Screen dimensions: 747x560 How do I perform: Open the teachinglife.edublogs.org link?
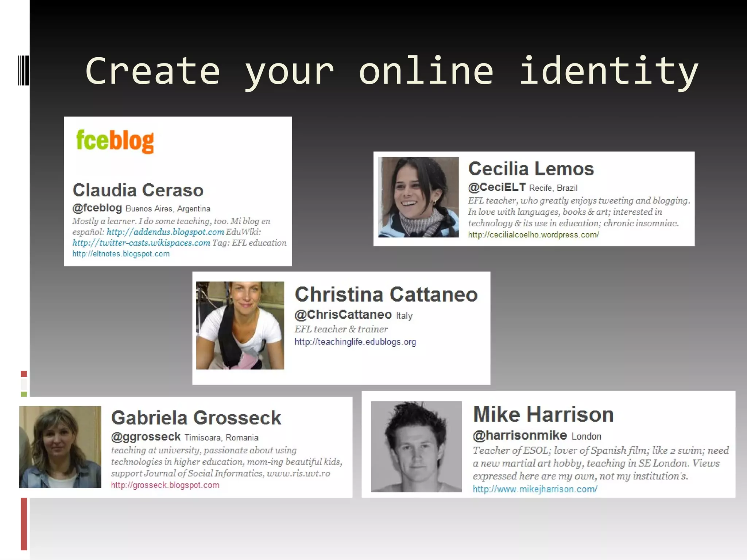click(355, 342)
